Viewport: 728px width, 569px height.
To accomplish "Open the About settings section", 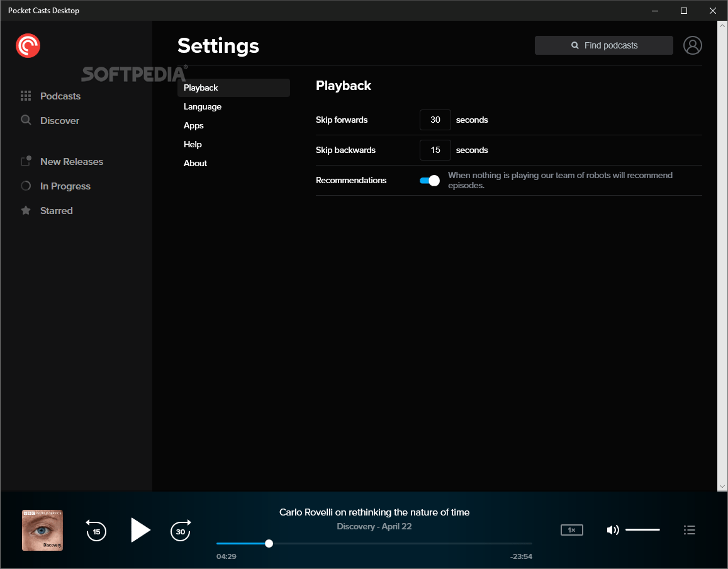I will 195,163.
